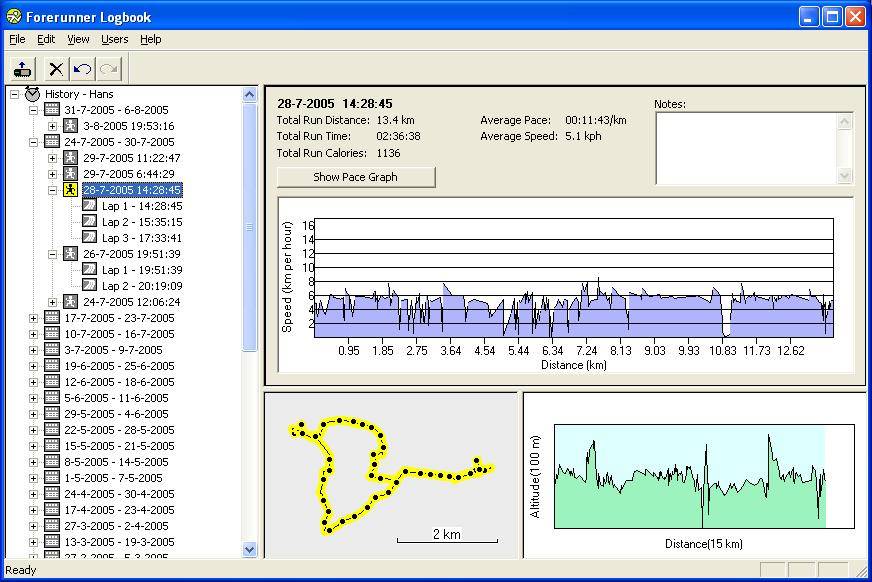Viewport: 872px width, 582px height.
Task: Click the lap icon for Lap 3 - 17:33:41
Action: click(89, 237)
